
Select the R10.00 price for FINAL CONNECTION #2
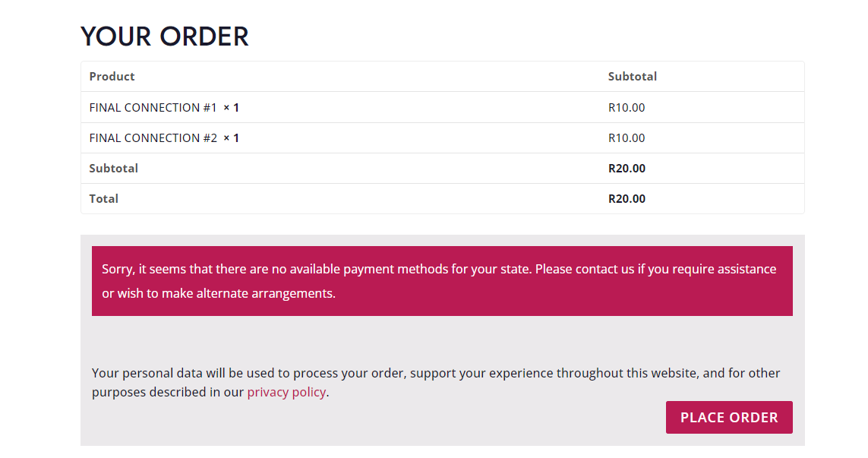626,137
